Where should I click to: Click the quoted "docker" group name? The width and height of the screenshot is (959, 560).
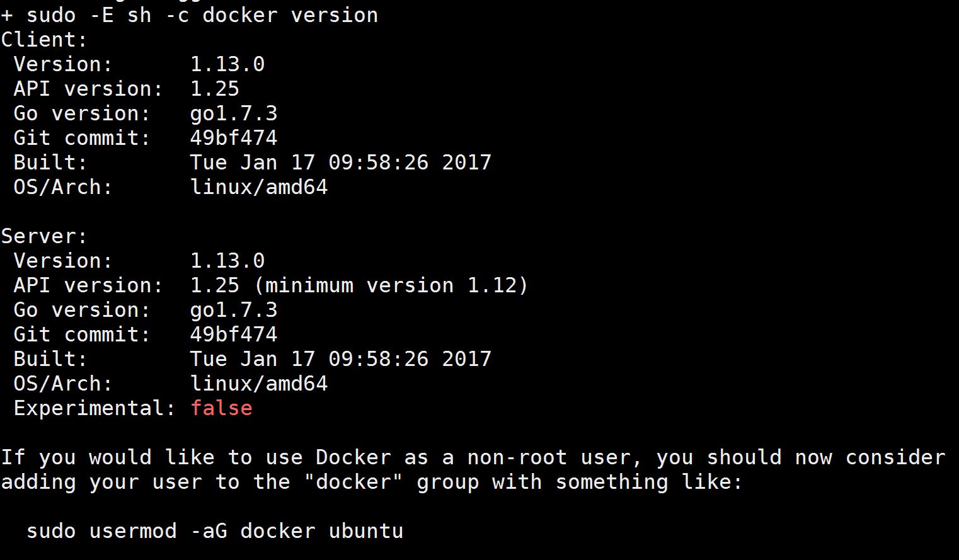pos(353,483)
